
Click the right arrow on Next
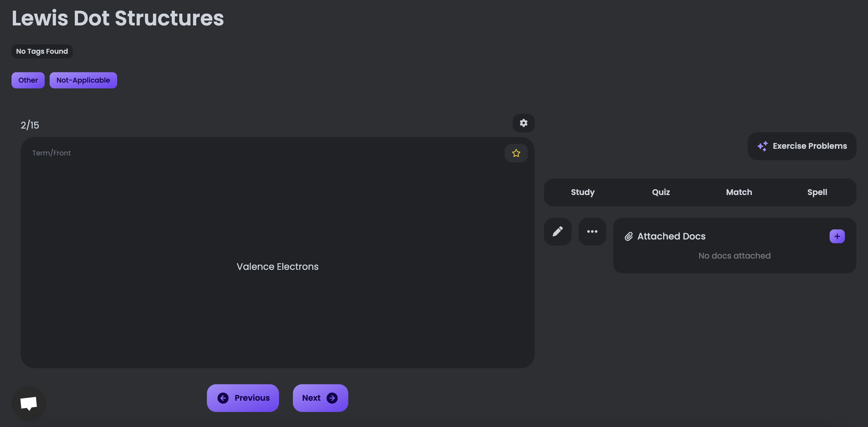(332, 398)
